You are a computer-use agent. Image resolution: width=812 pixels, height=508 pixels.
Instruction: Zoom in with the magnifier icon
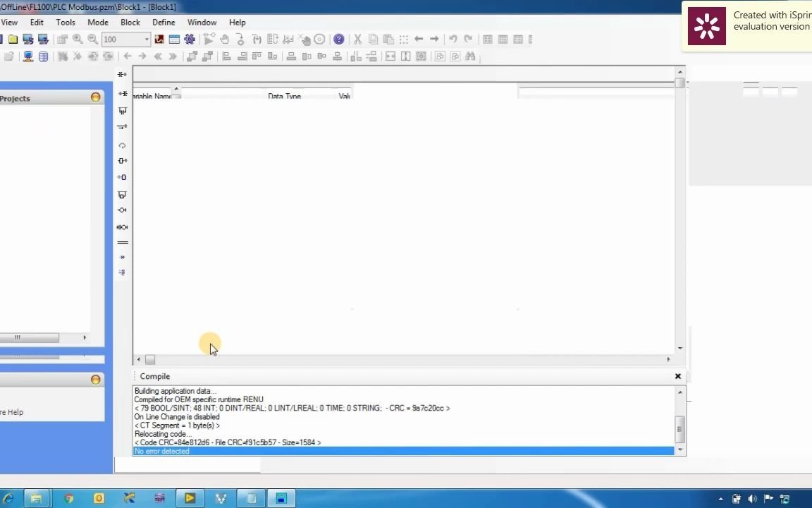78,39
